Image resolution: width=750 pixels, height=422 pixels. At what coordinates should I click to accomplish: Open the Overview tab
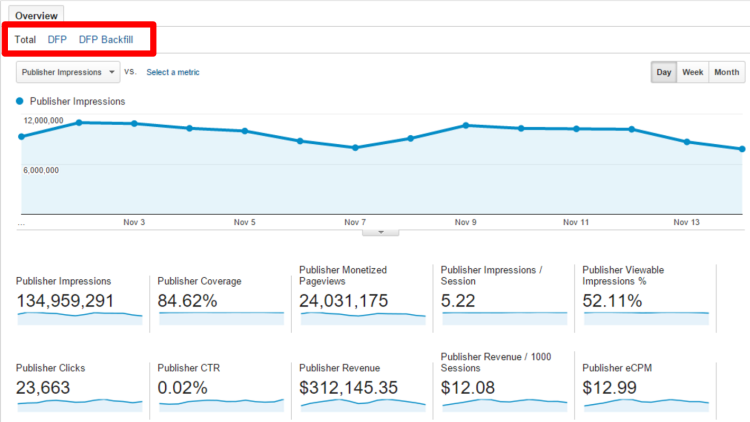(36, 16)
